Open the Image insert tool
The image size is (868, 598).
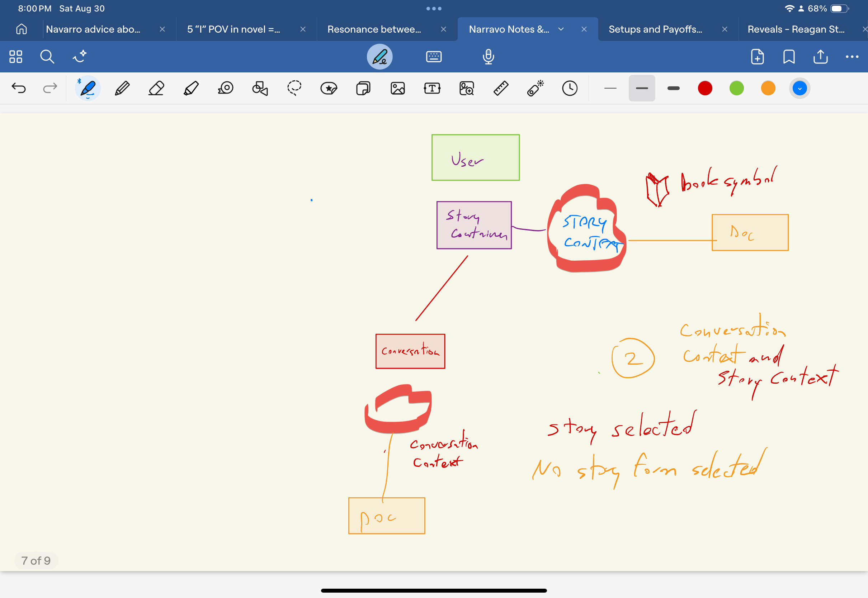click(x=397, y=89)
